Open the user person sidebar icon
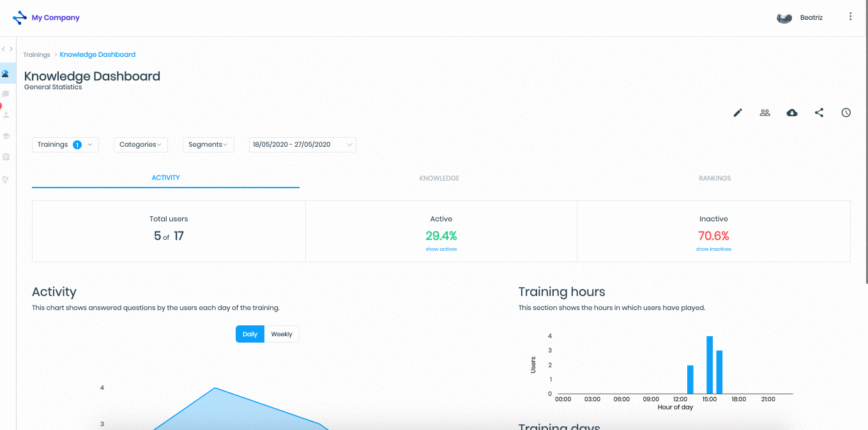The width and height of the screenshot is (868, 430). [x=6, y=115]
